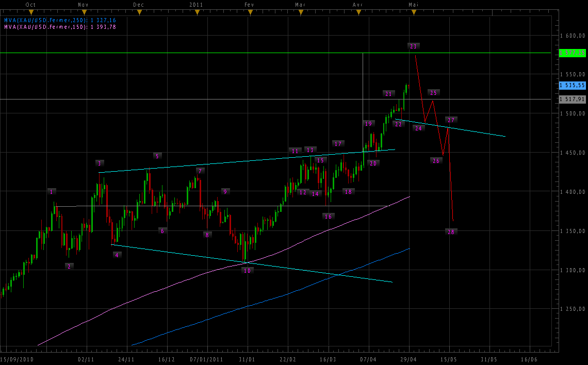588x365 pixels.
Task: Select the Fev month marker triangle
Action: tap(250, 12)
